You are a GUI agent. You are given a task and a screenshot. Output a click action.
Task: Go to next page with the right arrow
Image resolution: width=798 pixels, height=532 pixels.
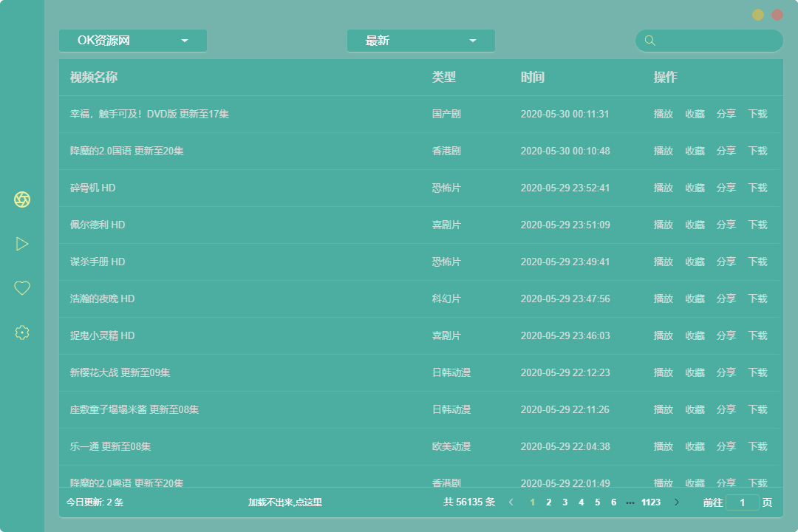[676, 502]
